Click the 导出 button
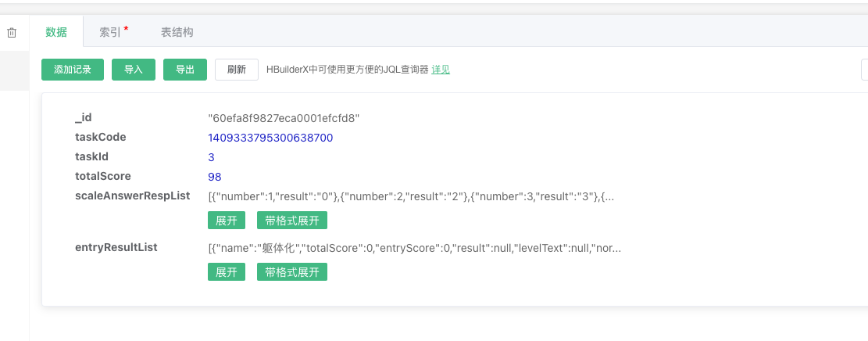 click(185, 70)
